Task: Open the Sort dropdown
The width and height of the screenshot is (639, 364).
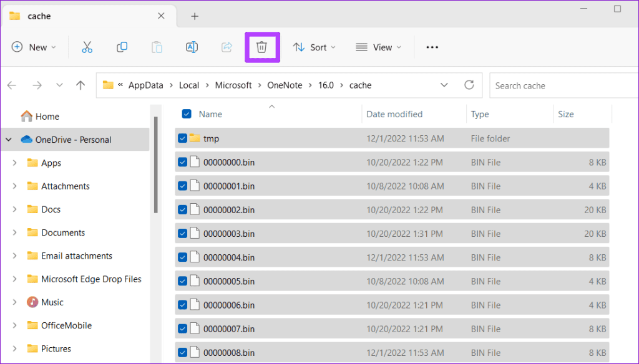Action: [x=314, y=47]
